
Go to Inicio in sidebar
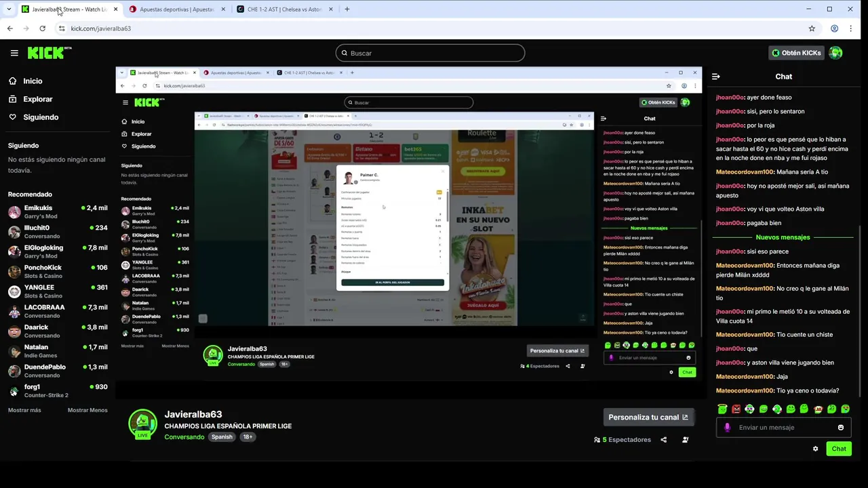(25, 81)
